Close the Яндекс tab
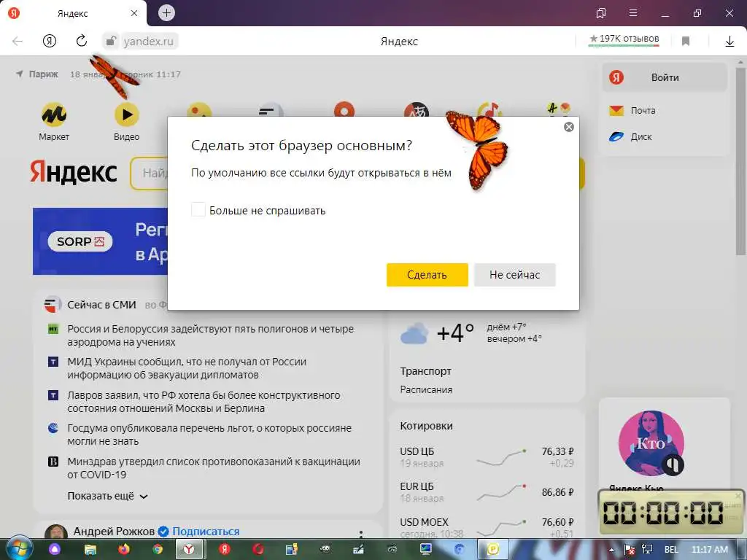 tap(134, 13)
